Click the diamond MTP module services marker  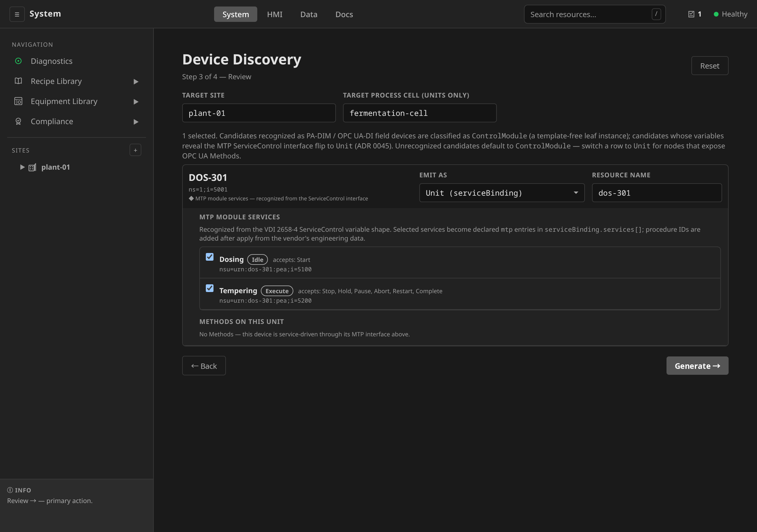pyautogui.click(x=191, y=198)
